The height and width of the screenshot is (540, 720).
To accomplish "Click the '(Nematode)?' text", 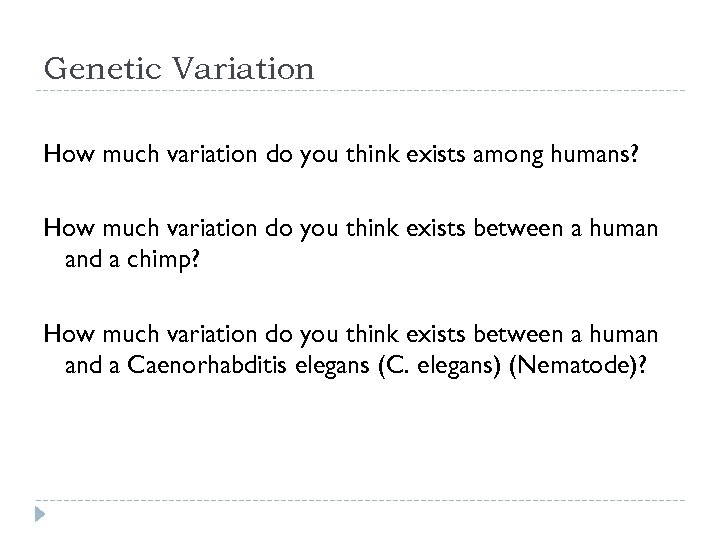I will tap(581, 365).
